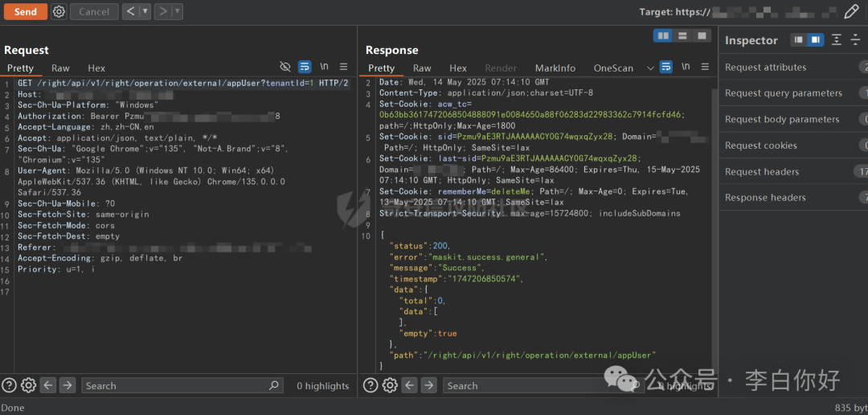Click the orange Send button
Viewport: 868px width, 415px height.
point(26,11)
